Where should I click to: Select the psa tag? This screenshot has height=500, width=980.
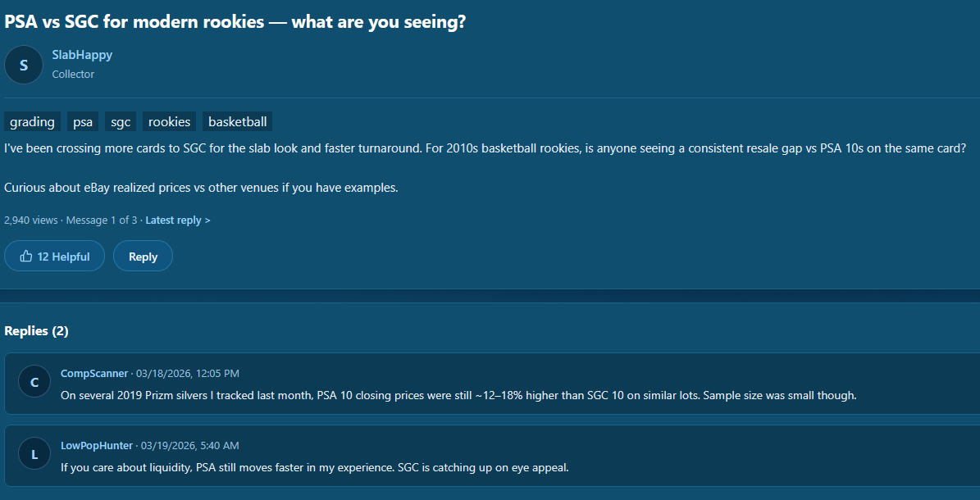click(83, 122)
